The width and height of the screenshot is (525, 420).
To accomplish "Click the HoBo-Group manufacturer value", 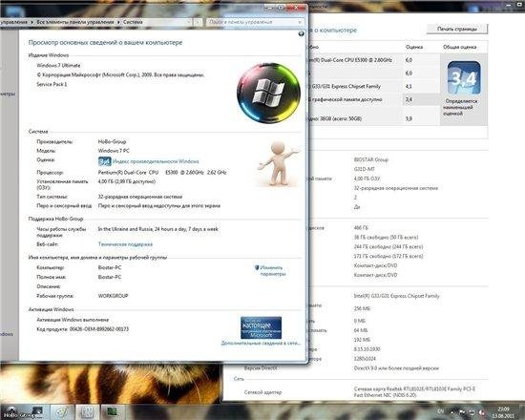I will (x=113, y=141).
